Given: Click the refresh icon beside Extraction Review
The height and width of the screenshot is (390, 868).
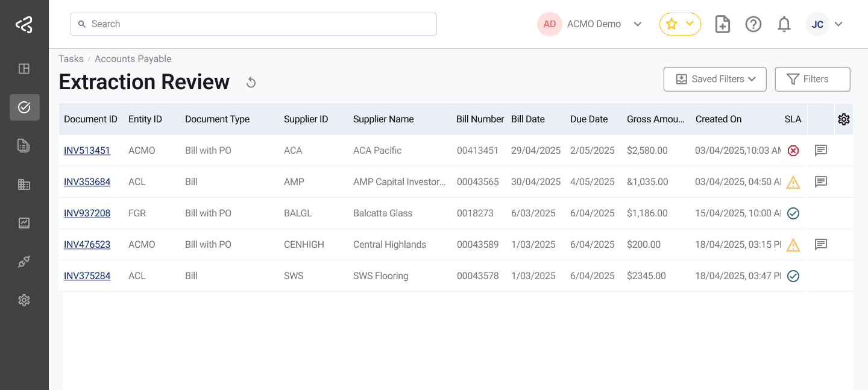Looking at the screenshot, I should [251, 83].
